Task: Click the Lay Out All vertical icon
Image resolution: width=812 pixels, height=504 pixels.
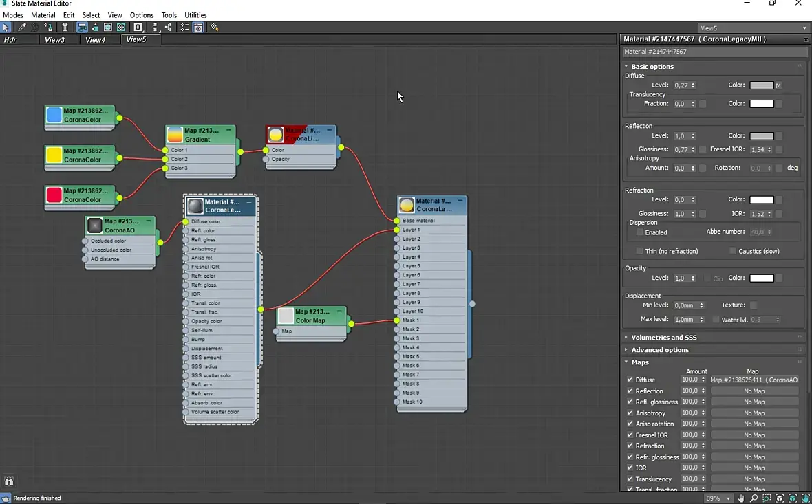Action: [156, 28]
